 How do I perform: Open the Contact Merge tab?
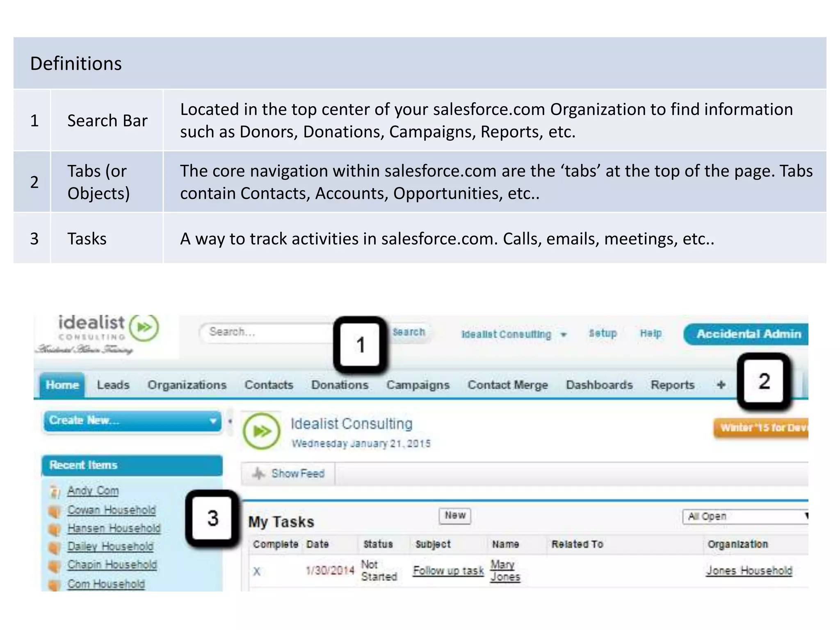pos(508,385)
